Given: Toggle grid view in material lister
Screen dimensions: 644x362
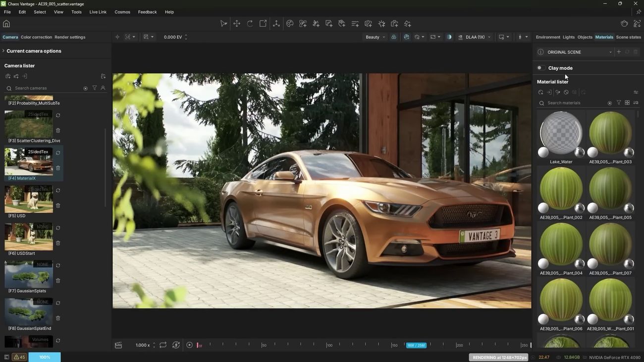Looking at the screenshot, I should [x=627, y=103].
